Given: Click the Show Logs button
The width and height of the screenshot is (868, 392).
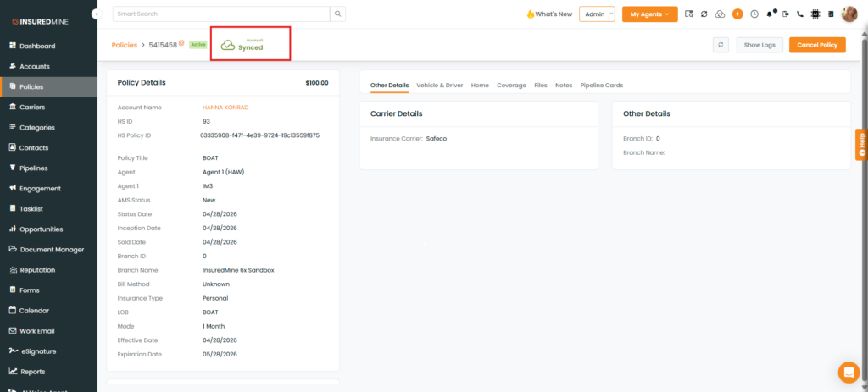Looking at the screenshot, I should coord(759,46).
